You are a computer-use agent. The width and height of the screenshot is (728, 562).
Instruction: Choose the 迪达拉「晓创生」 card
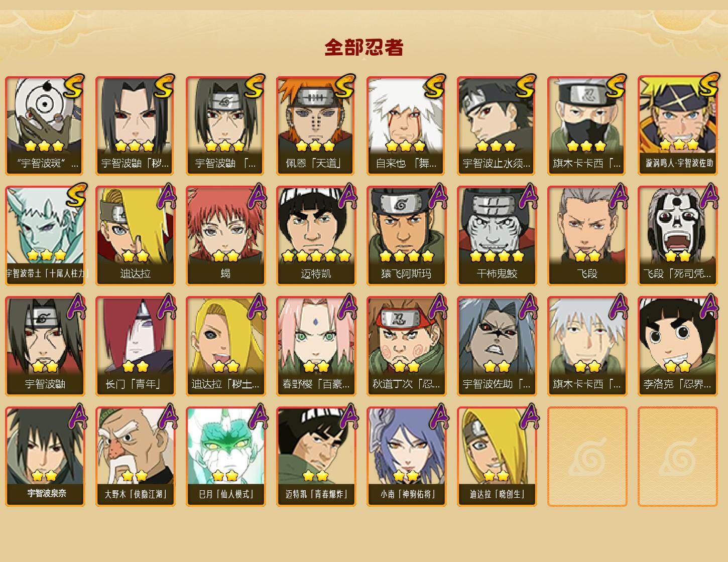(497, 457)
